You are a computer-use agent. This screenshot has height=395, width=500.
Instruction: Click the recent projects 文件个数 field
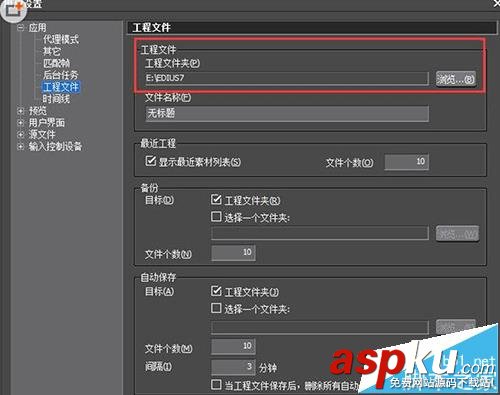[x=406, y=162]
